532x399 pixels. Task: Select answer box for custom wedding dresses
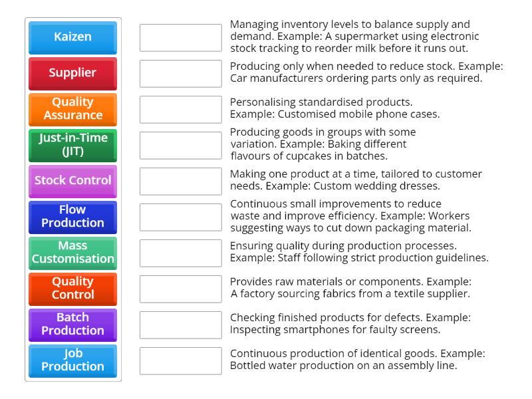pyautogui.click(x=180, y=182)
